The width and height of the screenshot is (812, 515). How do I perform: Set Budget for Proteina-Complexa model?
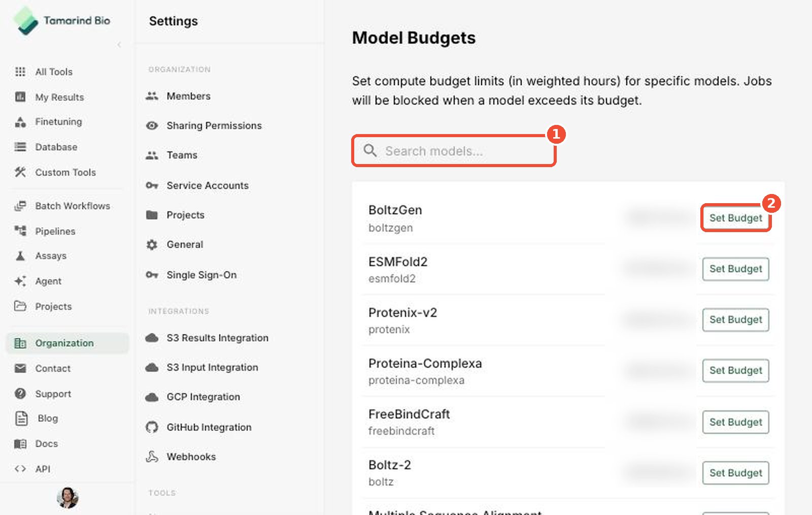[x=735, y=370]
